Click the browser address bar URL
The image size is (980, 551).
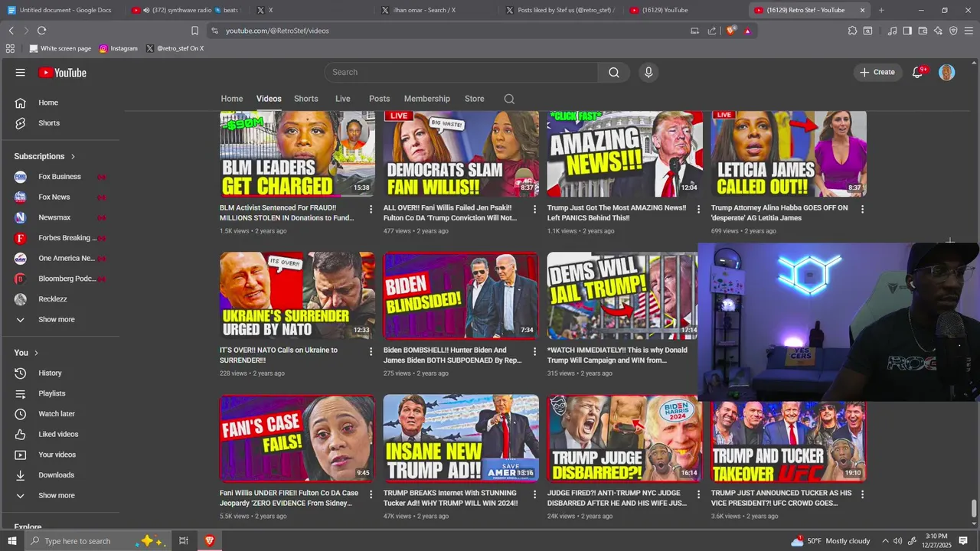(x=277, y=31)
